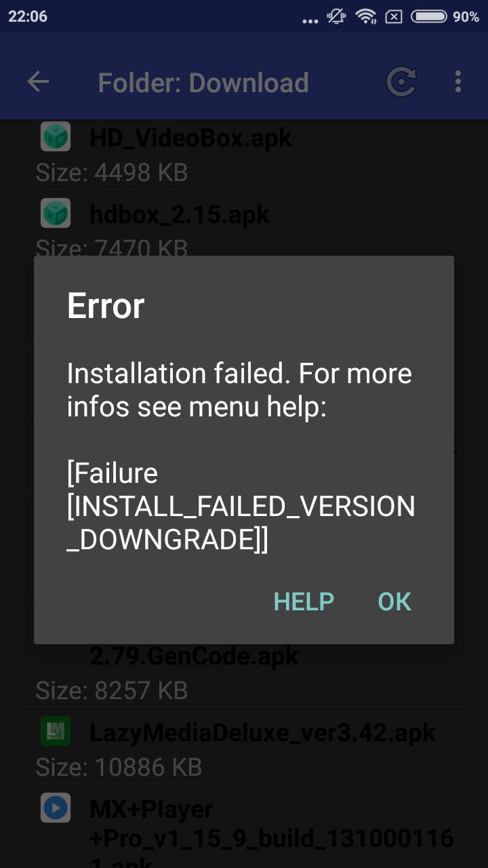Tap the muted notification bell icon
The height and width of the screenshot is (868, 488).
point(337,16)
